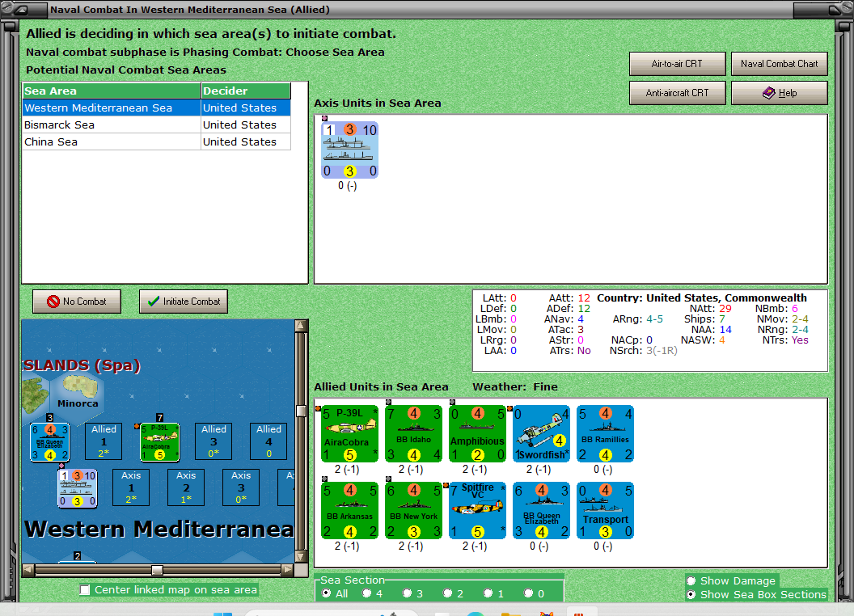The width and height of the screenshot is (854, 616).
Task: Select Sea Section All radio button
Action: 326,593
